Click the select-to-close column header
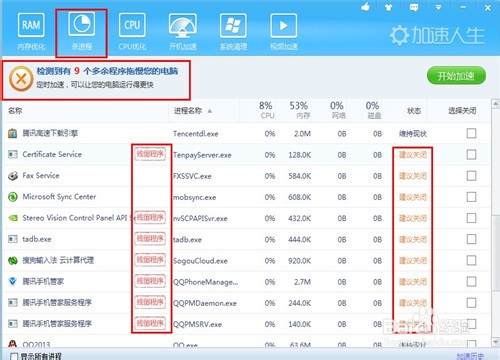Viewport: 500px width, 360px height. (x=462, y=111)
